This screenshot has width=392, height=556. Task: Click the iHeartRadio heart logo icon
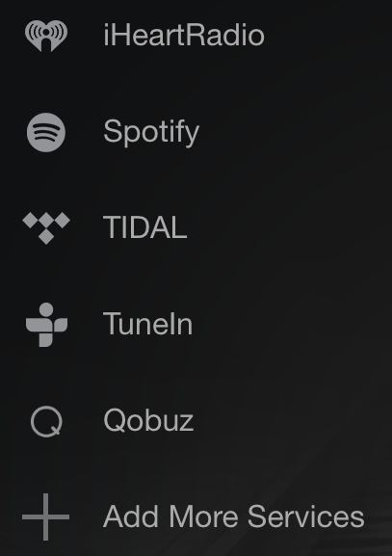(46, 37)
